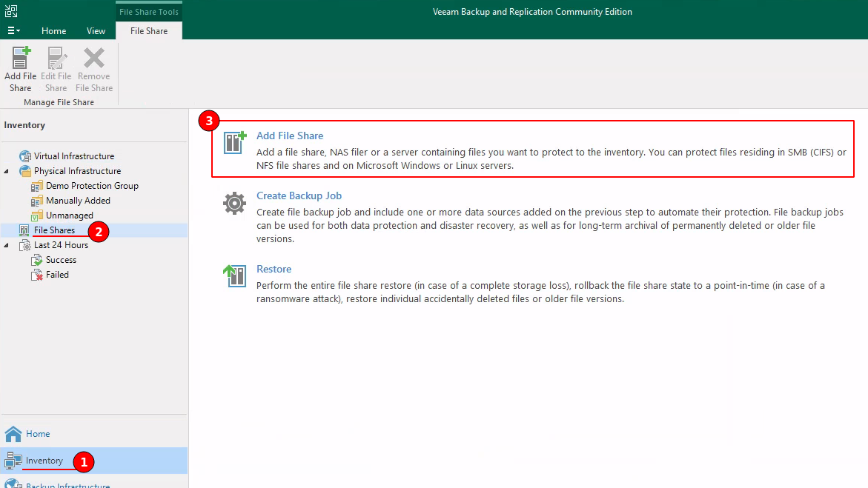
Task: Select Last 24 Hours tree item
Action: pyautogui.click(x=61, y=245)
